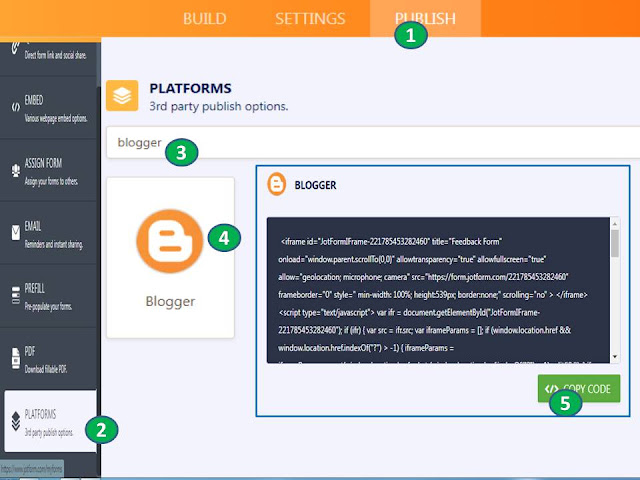Select the Embed code icon in sidebar
Screen dimensions: 640x480
point(16,107)
